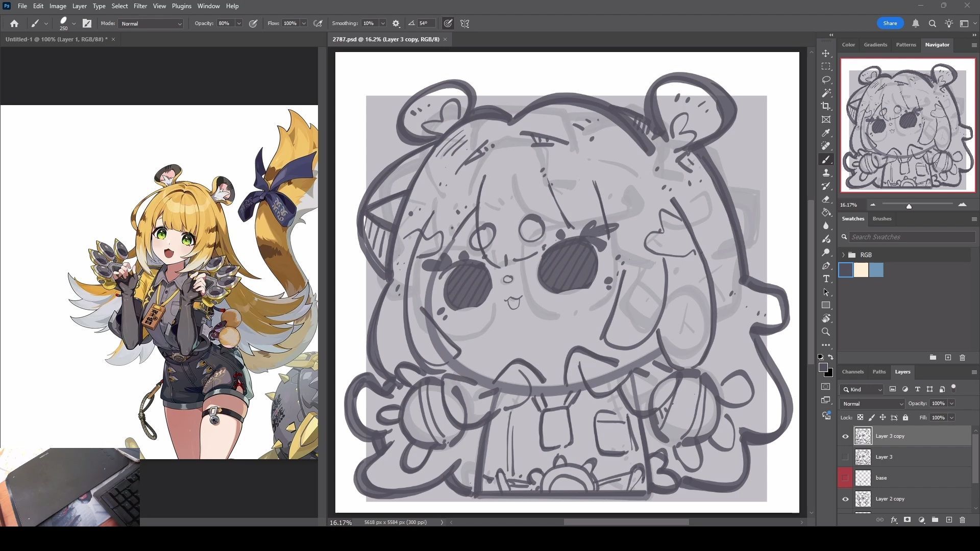Open the Plugins menu

coord(181,6)
